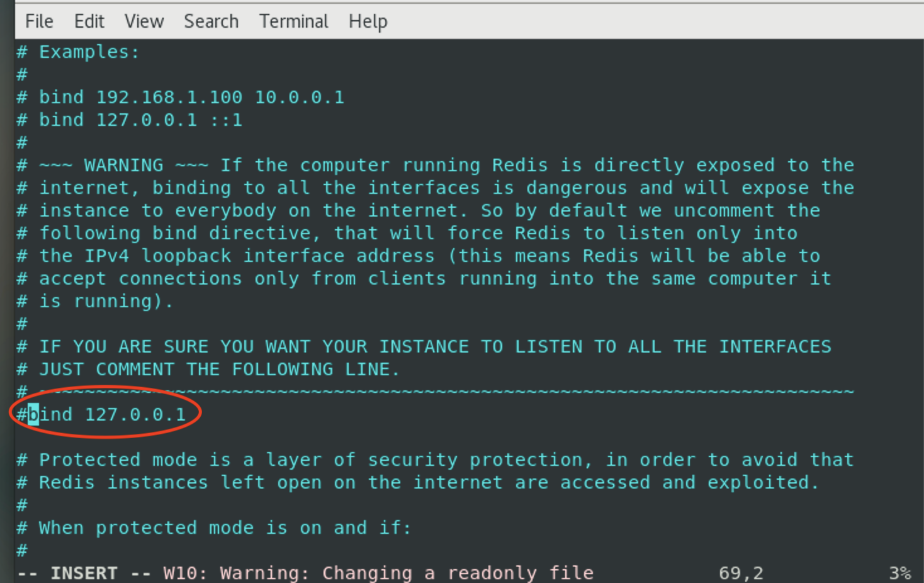
Task: Click the line 'the IPv4 loopback interface address'
Action: 419,256
